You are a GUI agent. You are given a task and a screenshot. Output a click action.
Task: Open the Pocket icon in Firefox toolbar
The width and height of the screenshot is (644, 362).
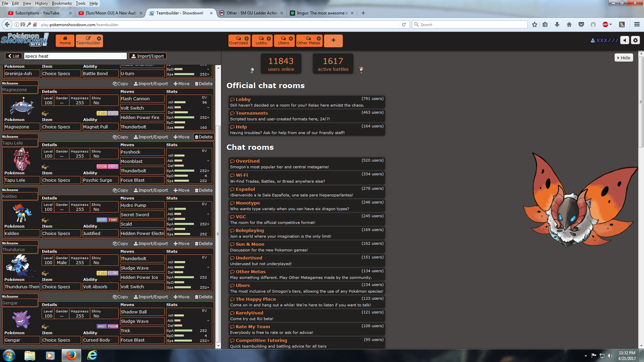tap(581, 24)
